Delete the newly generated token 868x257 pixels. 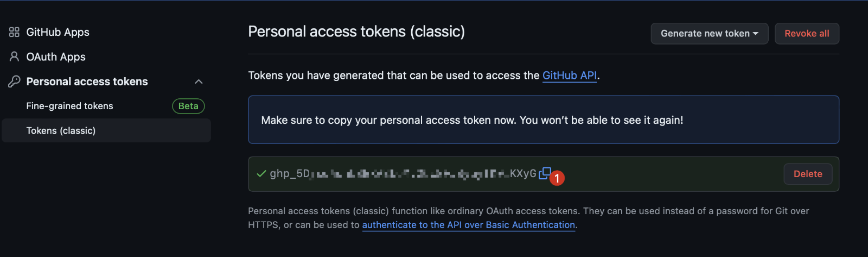807,174
